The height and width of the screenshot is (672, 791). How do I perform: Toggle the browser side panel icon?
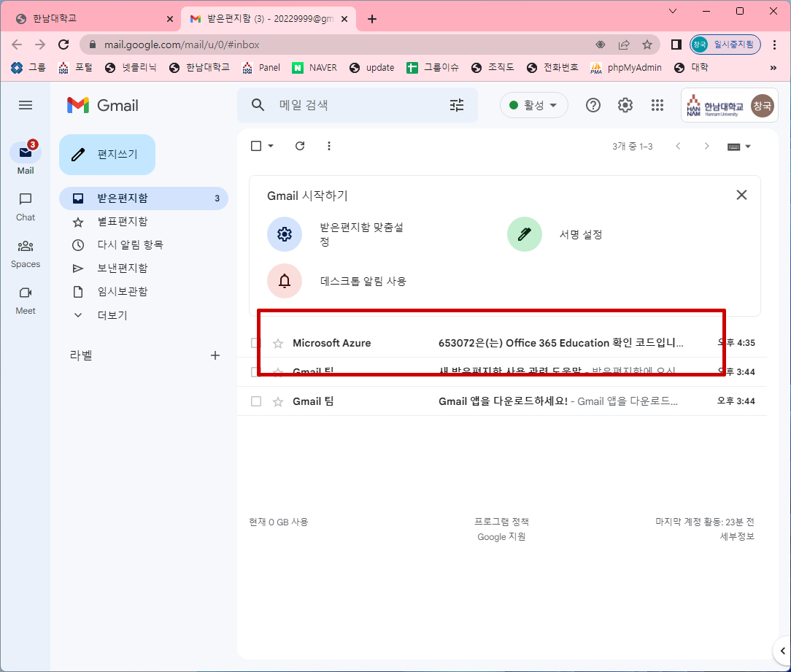(676, 45)
